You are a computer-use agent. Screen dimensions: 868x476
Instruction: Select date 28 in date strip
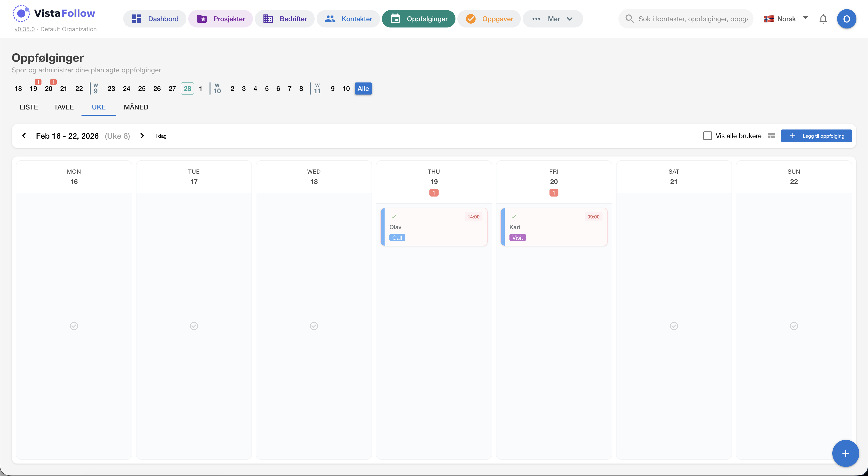pos(187,88)
